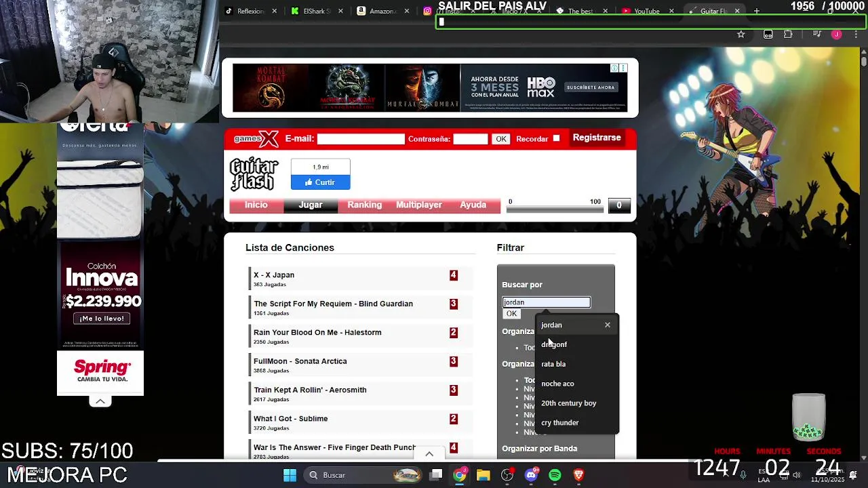Collapse the Spring side ad chevron

[x=100, y=401]
